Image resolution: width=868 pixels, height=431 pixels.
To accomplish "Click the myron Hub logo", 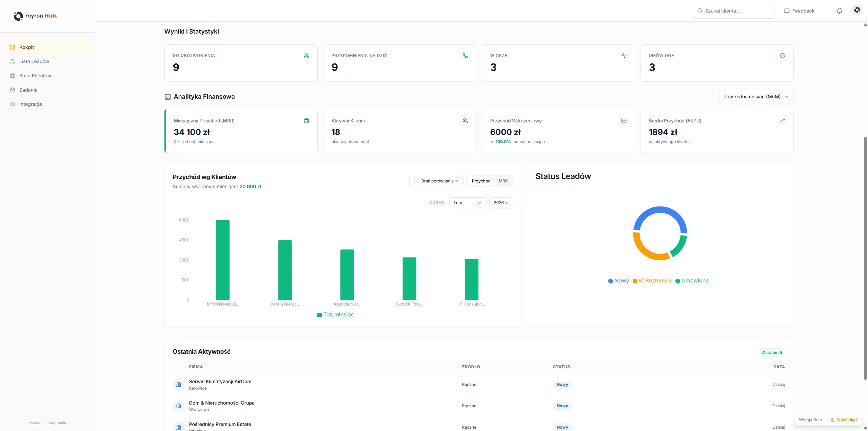I will (x=36, y=16).
